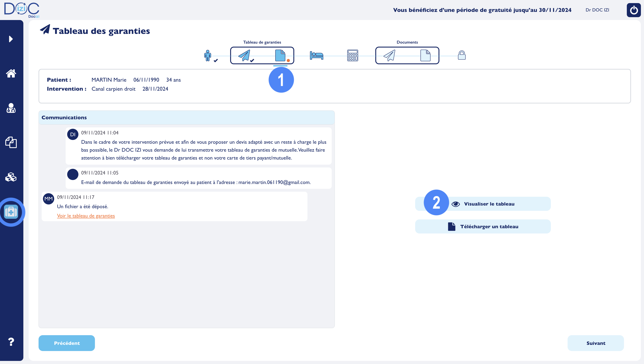Click the DI avatar in first message
The width and height of the screenshot is (644, 364).
pyautogui.click(x=73, y=134)
